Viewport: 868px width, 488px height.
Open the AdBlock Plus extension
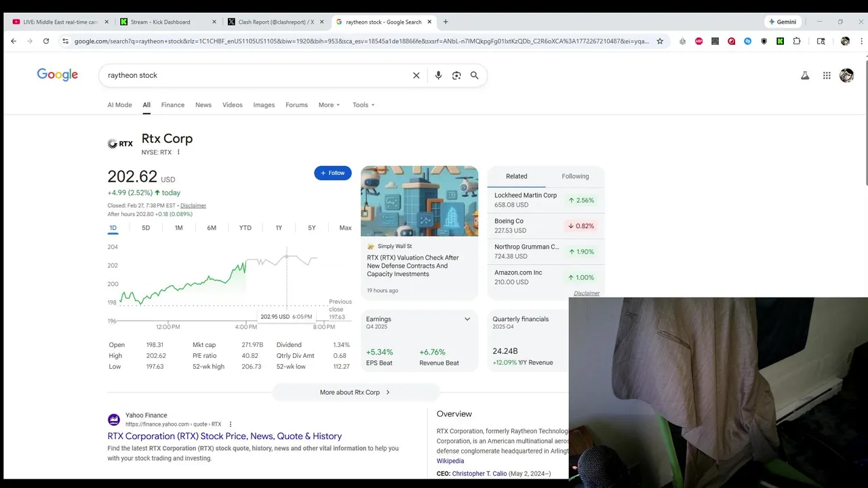tap(698, 41)
